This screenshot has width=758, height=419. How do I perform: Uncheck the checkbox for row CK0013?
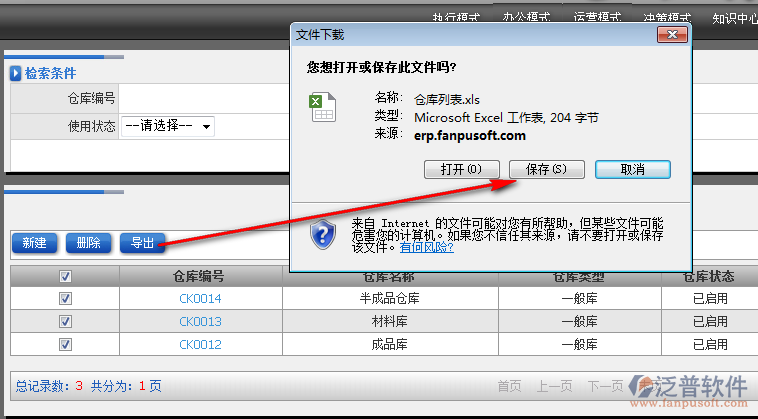pos(65,321)
